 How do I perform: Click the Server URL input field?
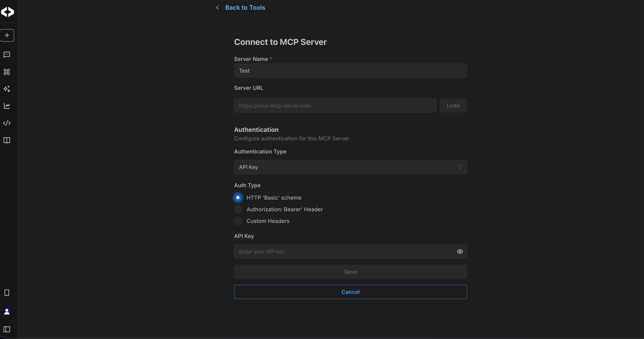(x=335, y=105)
